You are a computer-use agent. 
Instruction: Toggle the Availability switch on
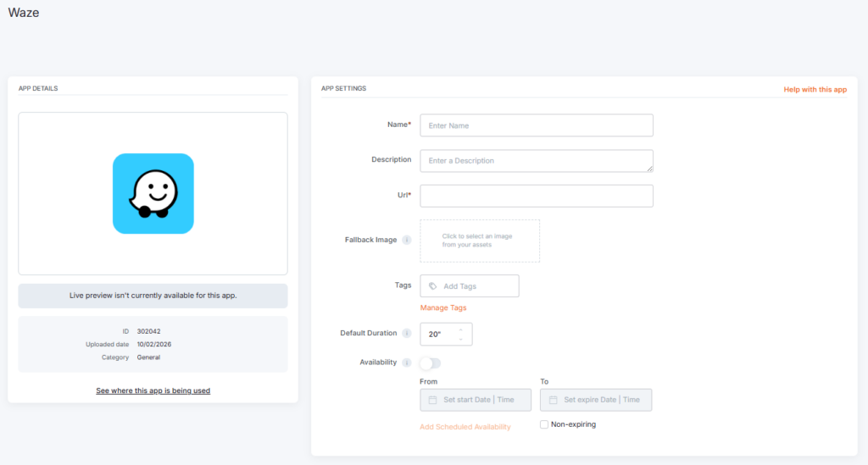point(431,363)
